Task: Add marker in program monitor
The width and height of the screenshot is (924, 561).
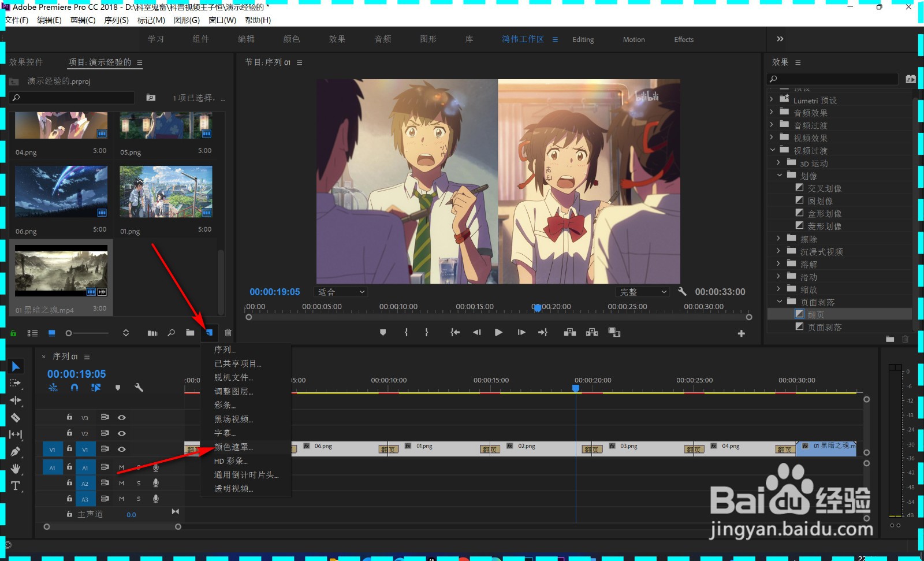Action: [x=382, y=332]
